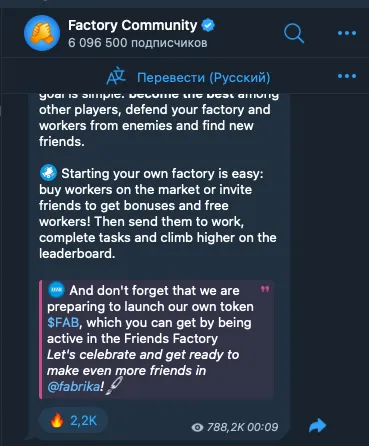Click the 6 096 500 подписчиков subscriber count
This screenshot has height=446, width=369.
tap(138, 43)
